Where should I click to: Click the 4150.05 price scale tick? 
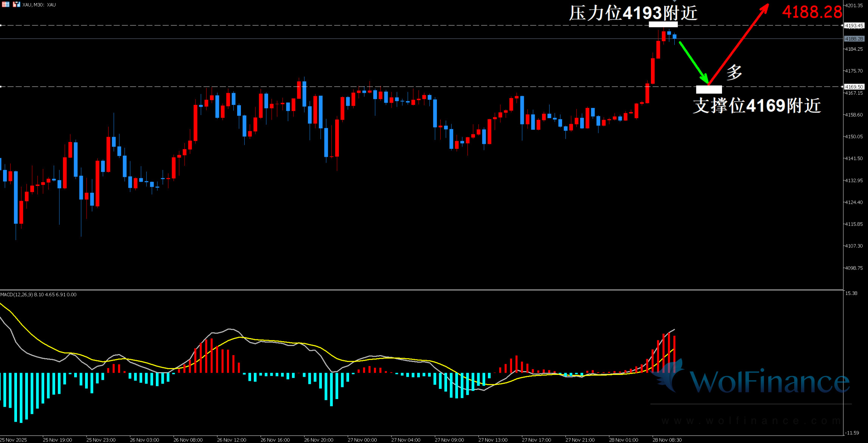[854, 136]
